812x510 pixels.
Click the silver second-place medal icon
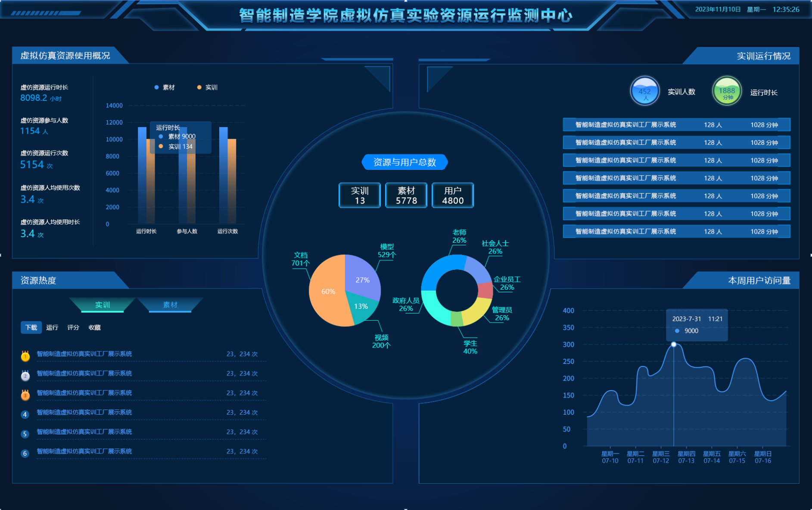[x=25, y=375]
